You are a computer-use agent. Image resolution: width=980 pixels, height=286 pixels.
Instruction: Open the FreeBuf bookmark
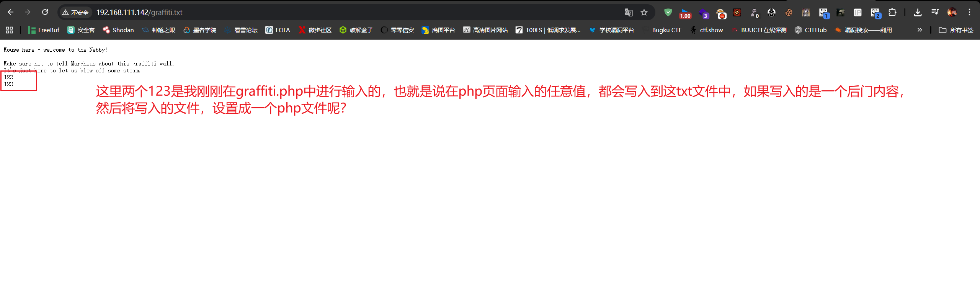43,30
